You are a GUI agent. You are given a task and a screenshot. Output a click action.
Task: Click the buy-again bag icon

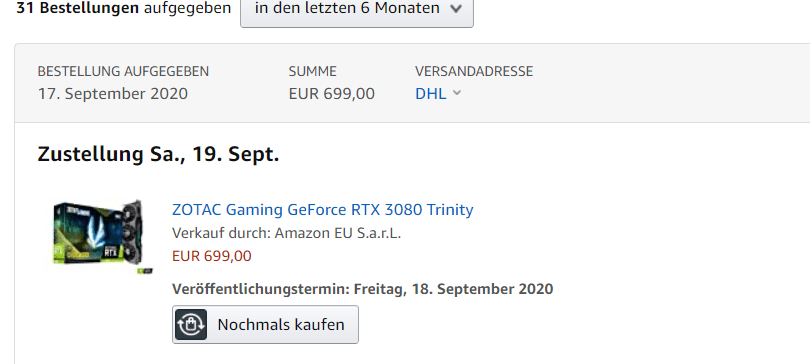pos(191,325)
